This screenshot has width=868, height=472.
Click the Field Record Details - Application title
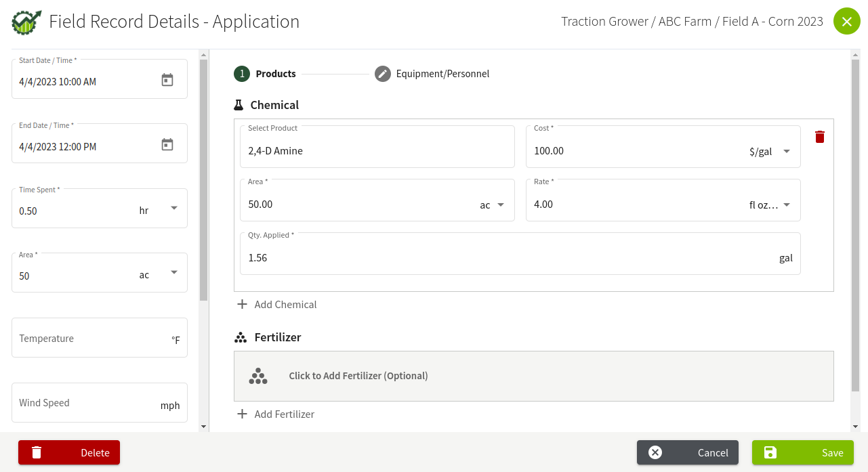174,22
